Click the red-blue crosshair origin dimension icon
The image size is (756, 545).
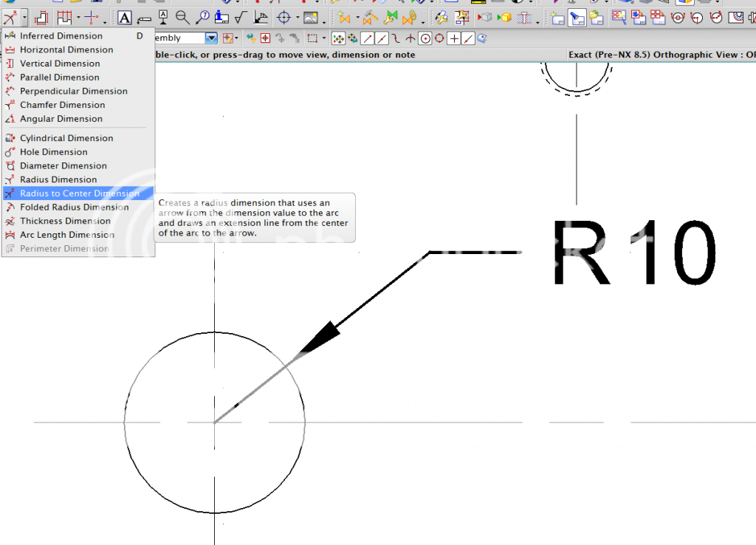(x=91, y=18)
